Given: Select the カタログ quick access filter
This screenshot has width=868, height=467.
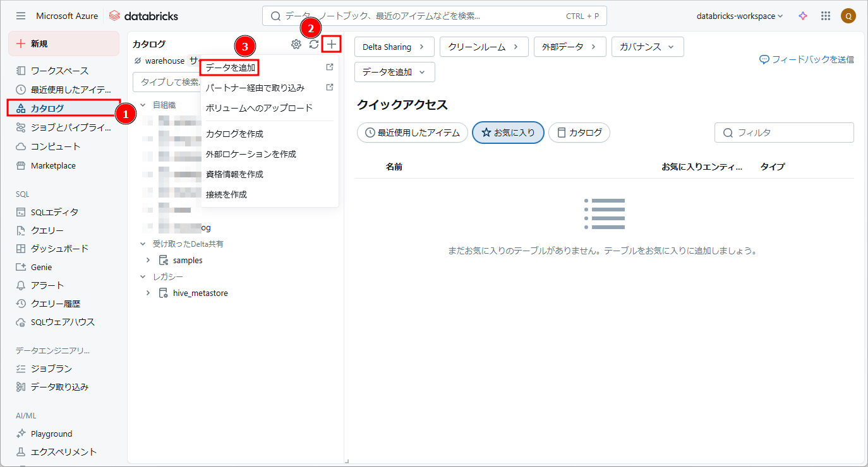Looking at the screenshot, I should (x=579, y=133).
